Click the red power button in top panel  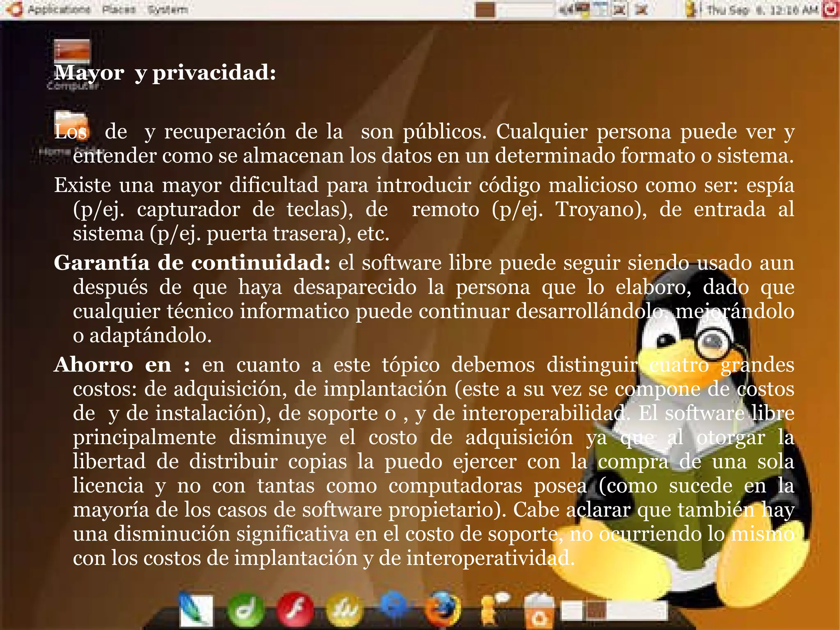click(831, 9)
